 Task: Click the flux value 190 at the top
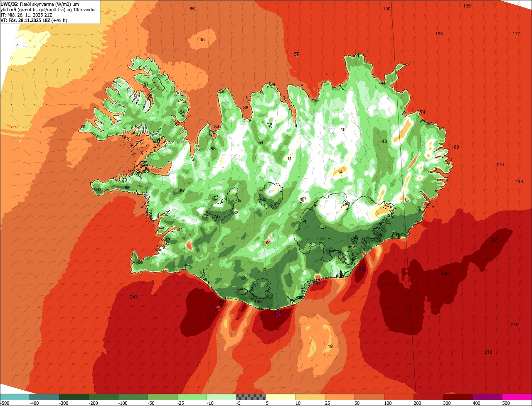(x=387, y=9)
